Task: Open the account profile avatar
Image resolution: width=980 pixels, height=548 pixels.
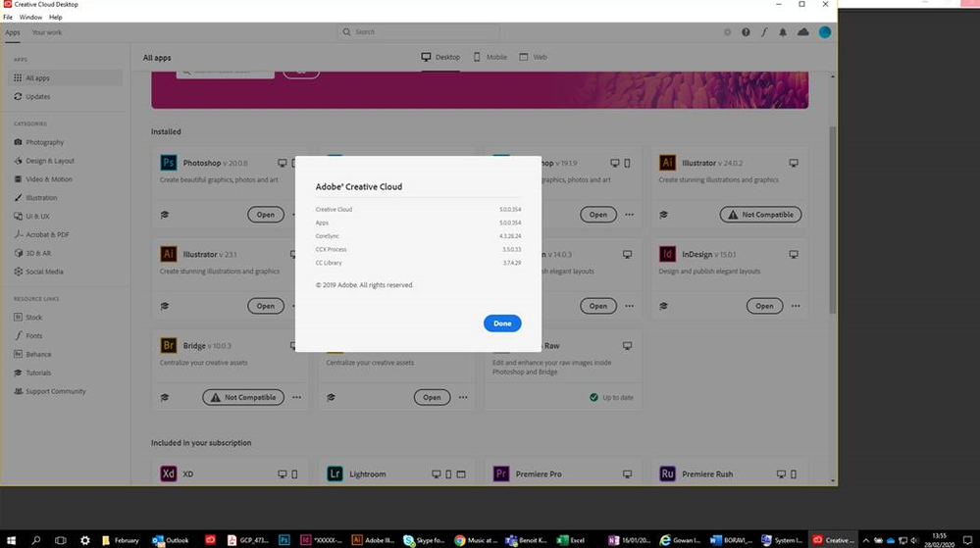Action: (825, 32)
